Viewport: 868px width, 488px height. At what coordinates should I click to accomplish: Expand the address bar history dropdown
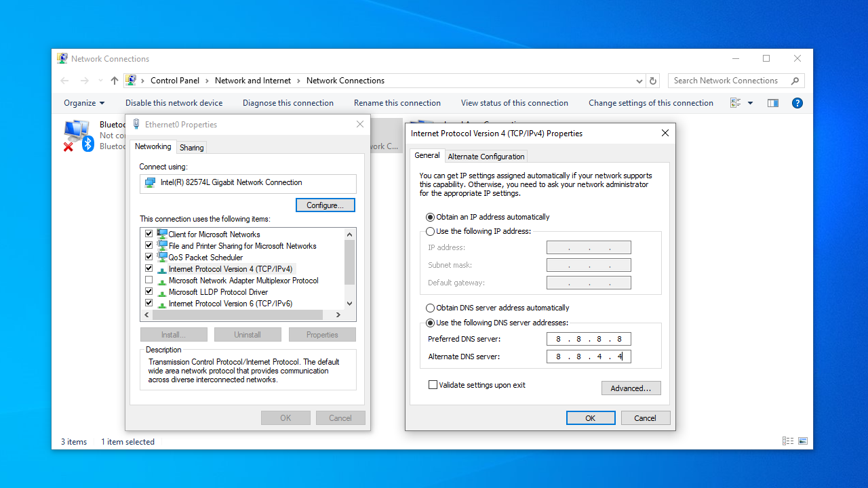coord(639,81)
